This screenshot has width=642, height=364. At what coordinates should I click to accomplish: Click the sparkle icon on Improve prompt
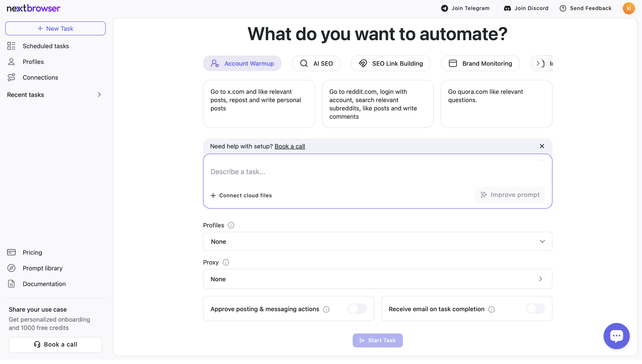tap(484, 195)
